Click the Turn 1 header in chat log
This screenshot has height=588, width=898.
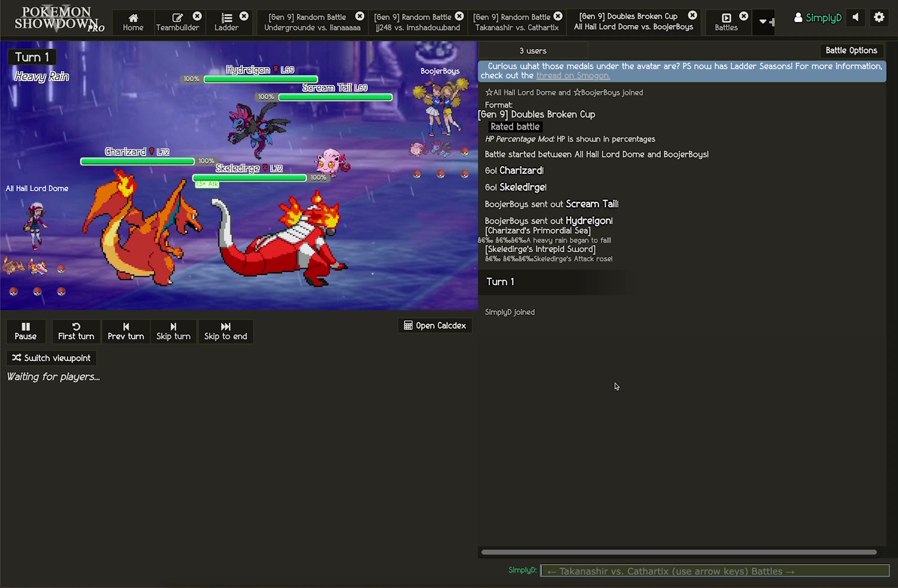(x=500, y=282)
